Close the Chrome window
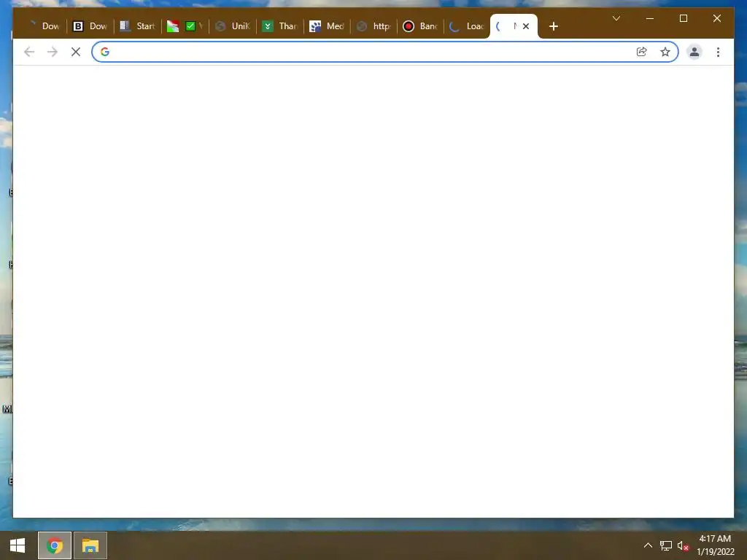The width and height of the screenshot is (747, 560). (x=716, y=18)
